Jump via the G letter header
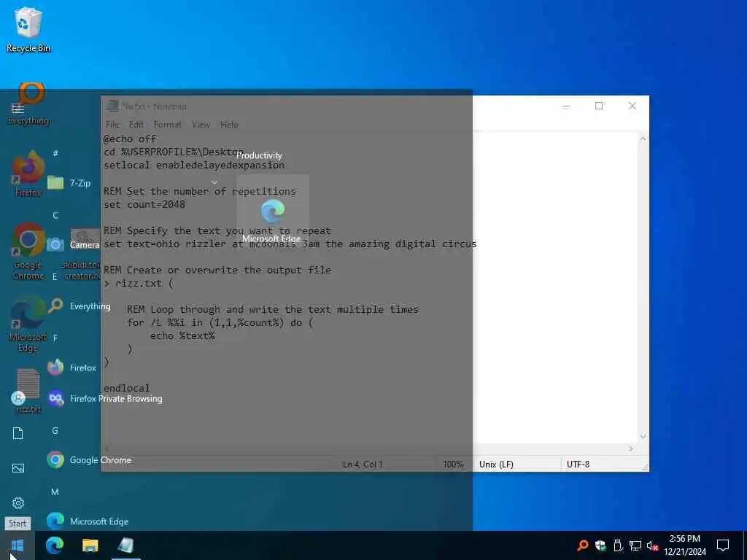Viewport: 747px width, 560px height. (55, 430)
